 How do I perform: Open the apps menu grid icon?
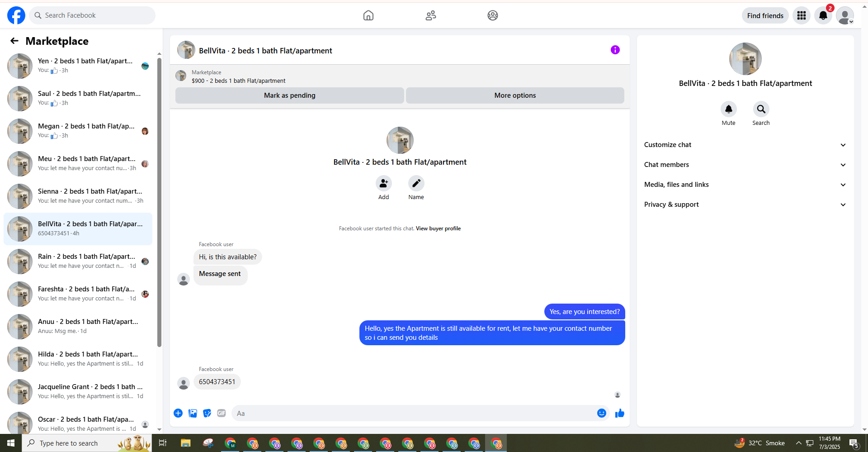pyautogui.click(x=802, y=15)
